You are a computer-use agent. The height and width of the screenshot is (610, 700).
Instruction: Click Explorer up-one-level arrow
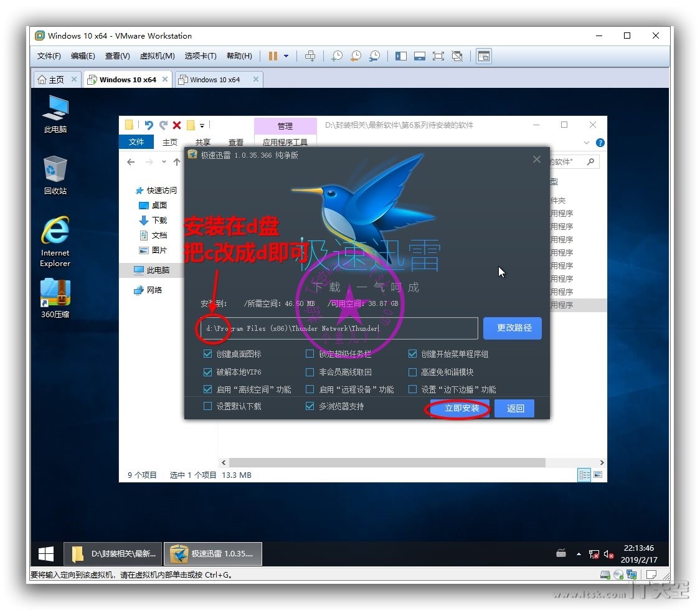coord(177,161)
